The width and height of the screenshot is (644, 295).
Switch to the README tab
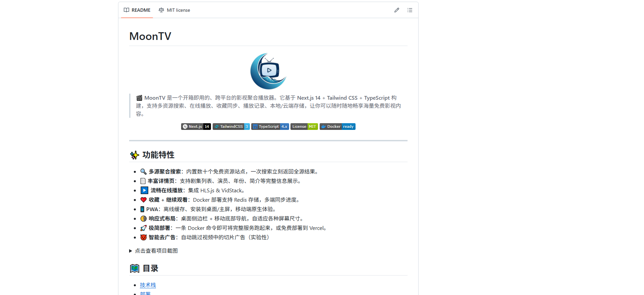click(x=137, y=10)
